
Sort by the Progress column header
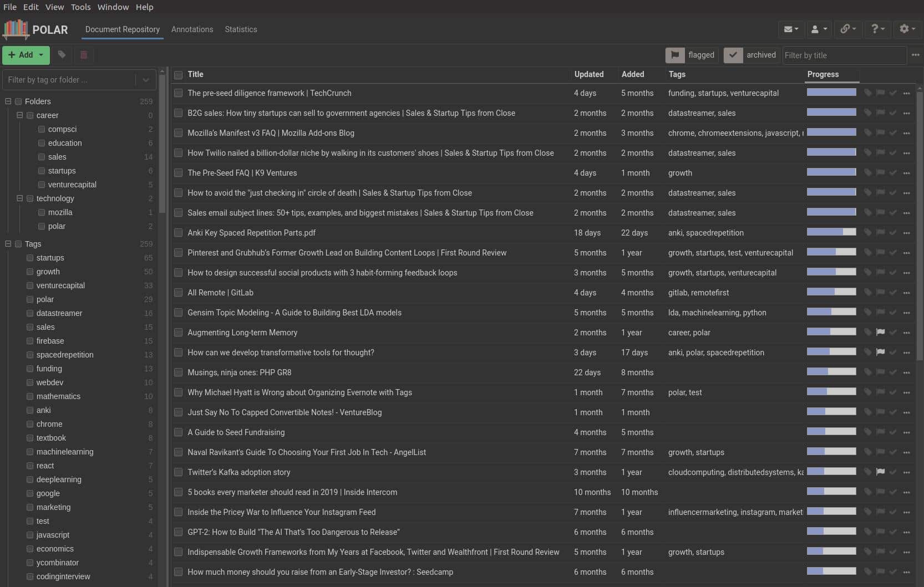[x=823, y=74]
